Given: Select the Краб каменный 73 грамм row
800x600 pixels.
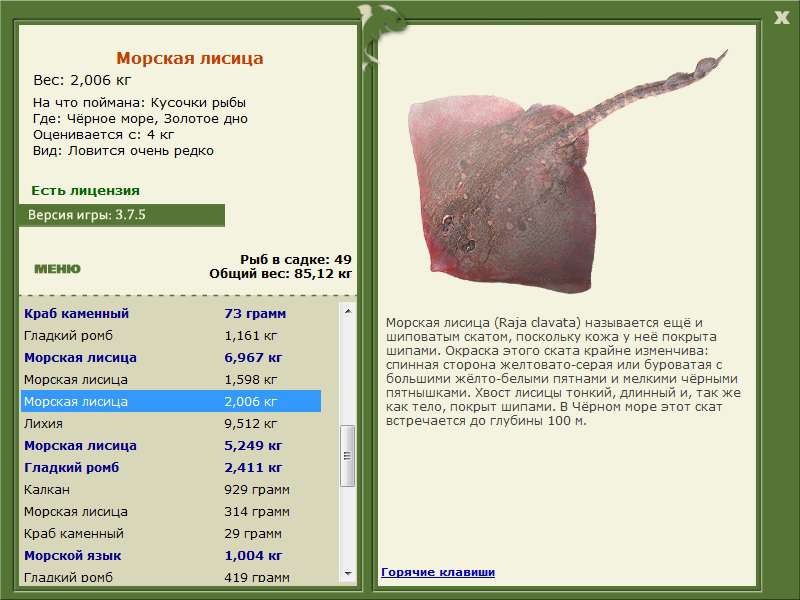Looking at the screenshot, I should pos(171,313).
